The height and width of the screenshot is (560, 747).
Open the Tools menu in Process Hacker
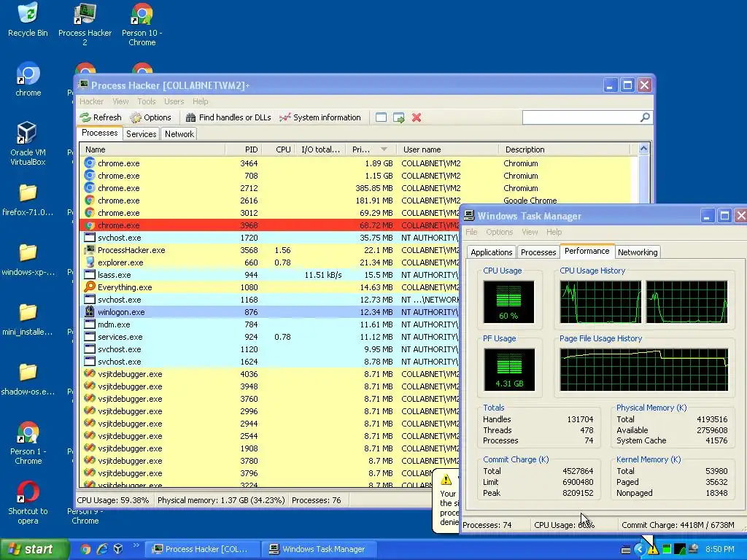147,101
